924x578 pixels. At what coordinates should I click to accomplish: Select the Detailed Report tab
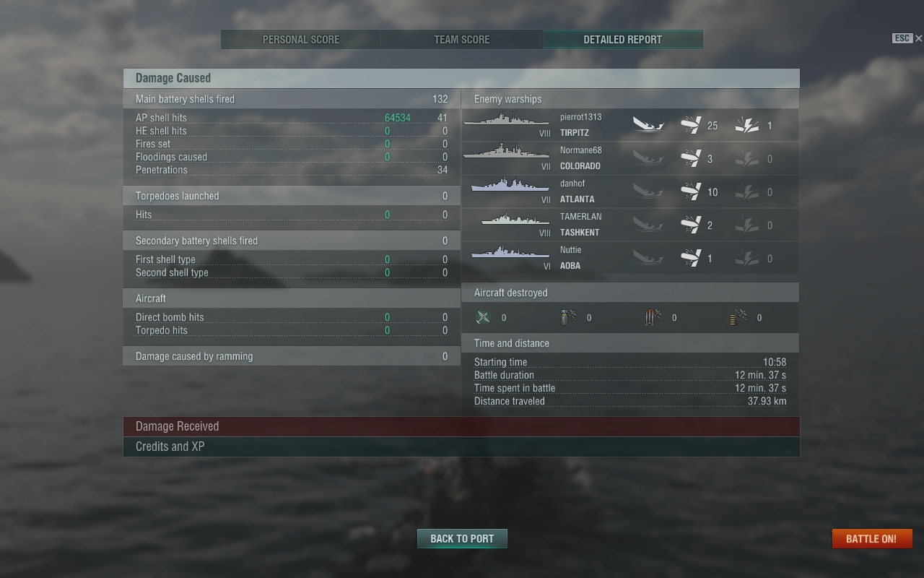point(623,40)
